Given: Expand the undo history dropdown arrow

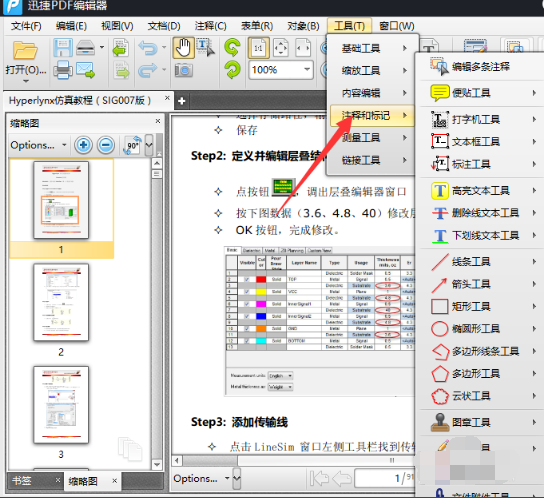Looking at the screenshot, I should coord(164,47).
